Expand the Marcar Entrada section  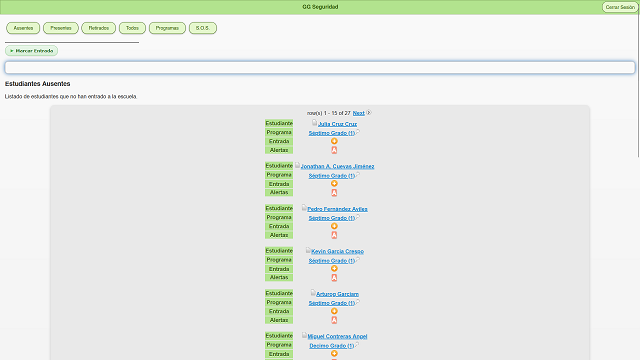[x=31, y=51]
